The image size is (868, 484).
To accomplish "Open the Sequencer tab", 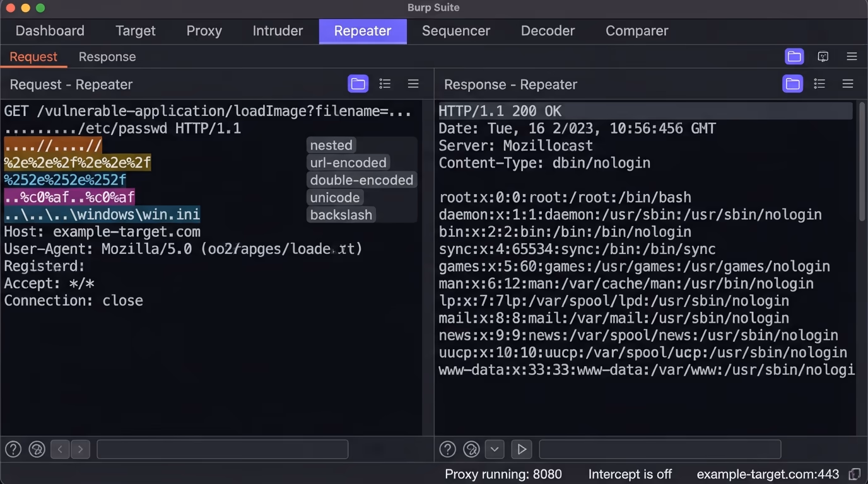I will click(456, 31).
